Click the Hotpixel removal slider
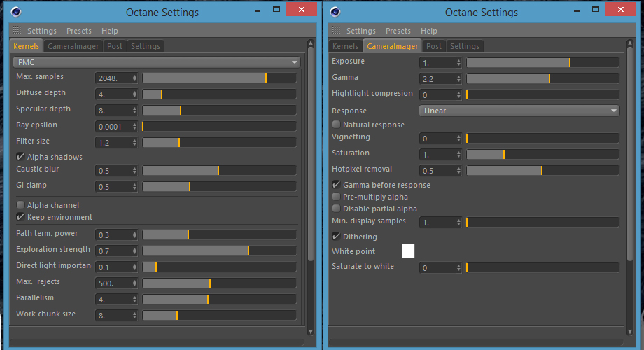 tap(542, 171)
